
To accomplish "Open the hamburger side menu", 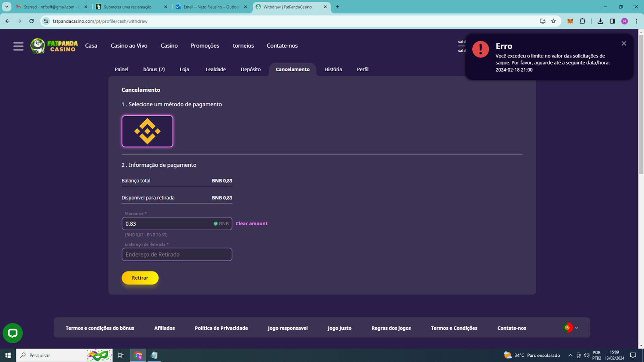I will (18, 46).
